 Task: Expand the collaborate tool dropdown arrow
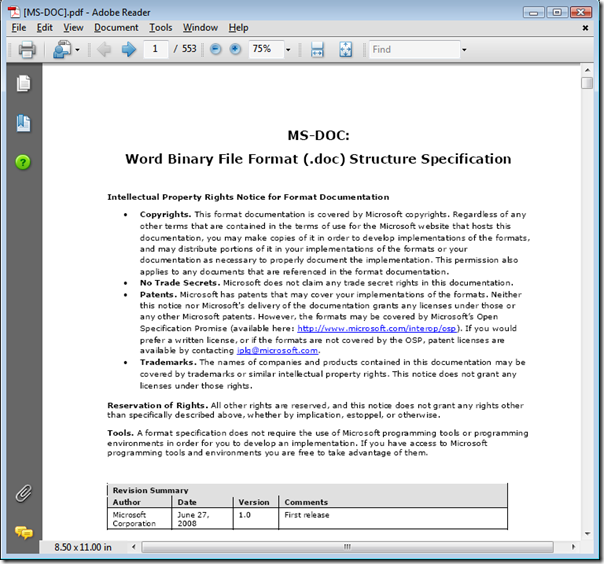coord(77,50)
